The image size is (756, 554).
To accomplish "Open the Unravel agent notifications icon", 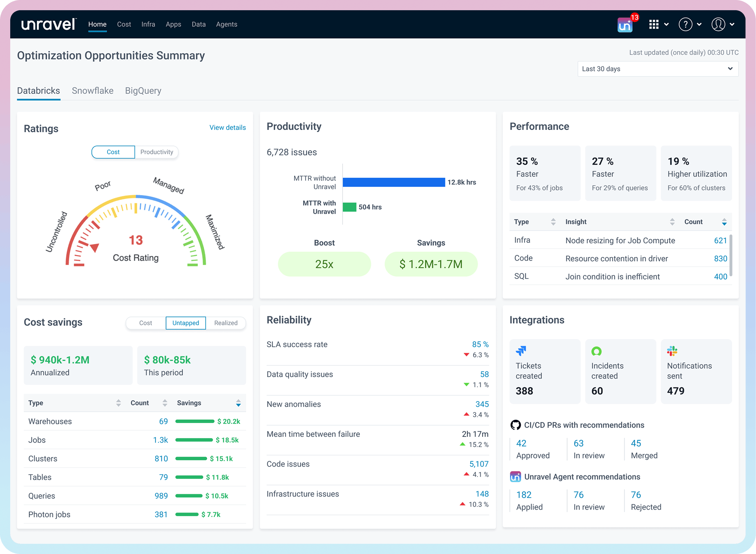I will coord(625,26).
